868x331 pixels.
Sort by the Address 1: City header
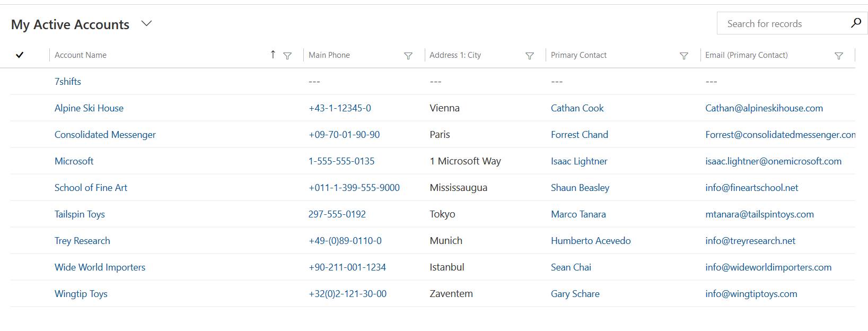coord(455,55)
